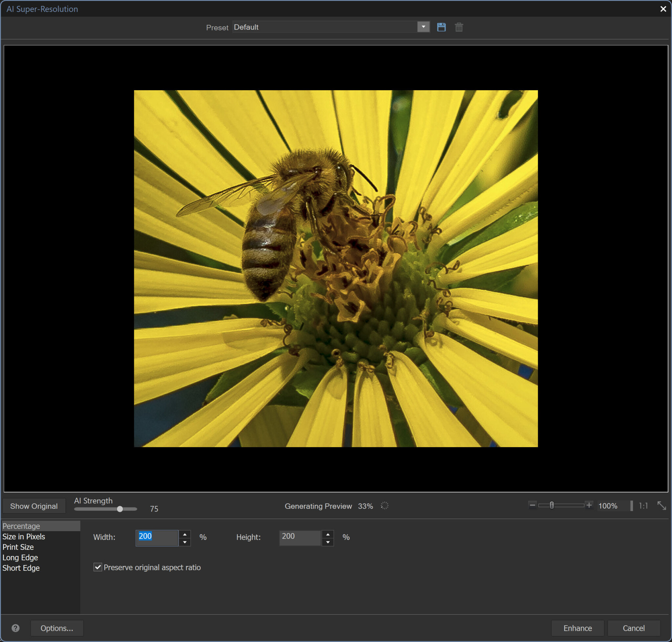The width and height of the screenshot is (672, 642).
Task: Close the AI Super-Resolution dialog
Action: coord(663,9)
